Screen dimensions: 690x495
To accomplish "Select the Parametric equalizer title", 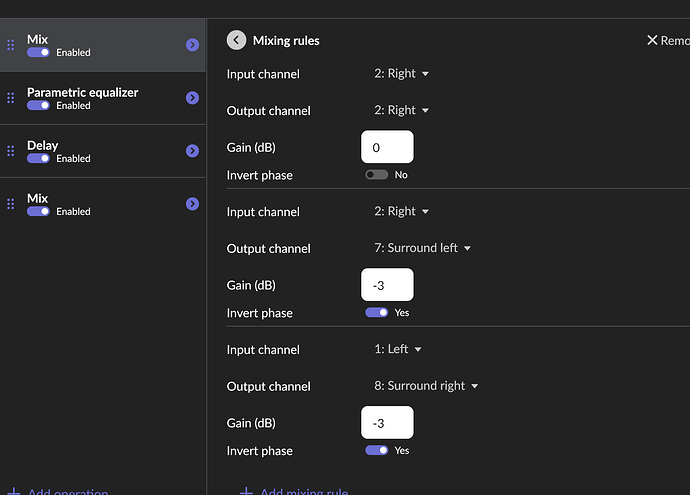I will [x=82, y=92].
